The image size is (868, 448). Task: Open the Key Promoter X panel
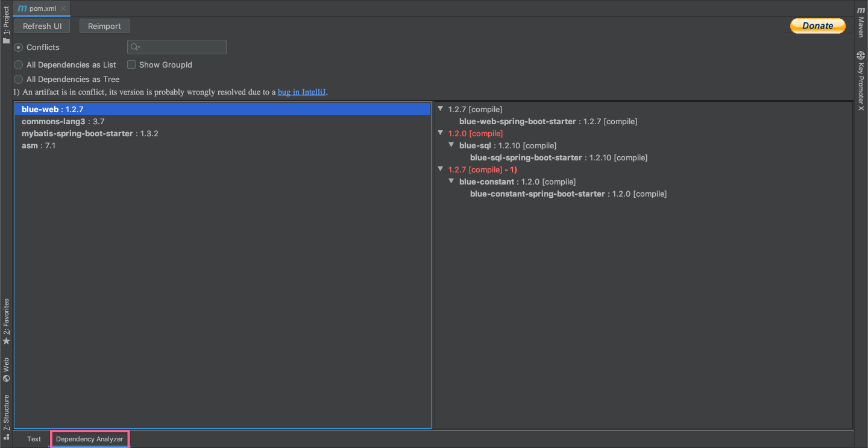(x=861, y=80)
